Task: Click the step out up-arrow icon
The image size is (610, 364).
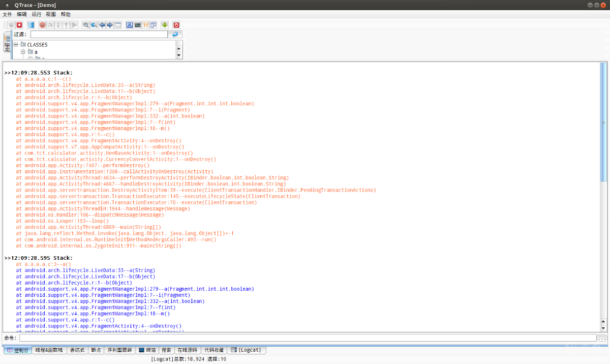Action: [66, 25]
